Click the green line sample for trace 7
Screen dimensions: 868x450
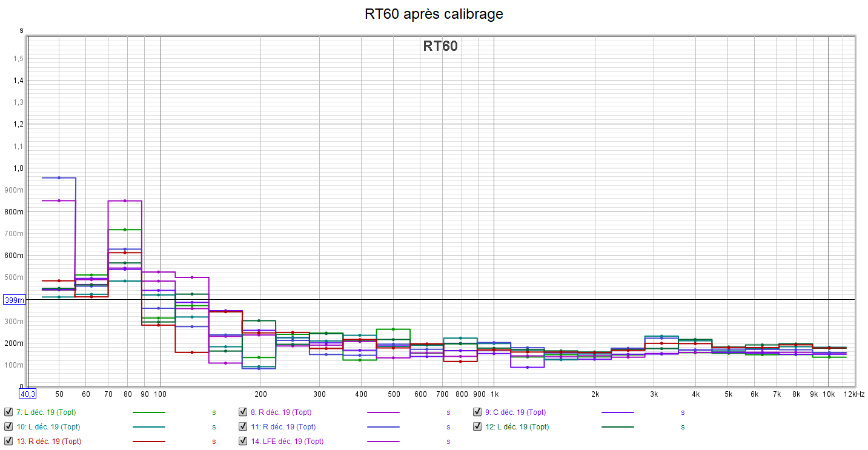click(148, 412)
